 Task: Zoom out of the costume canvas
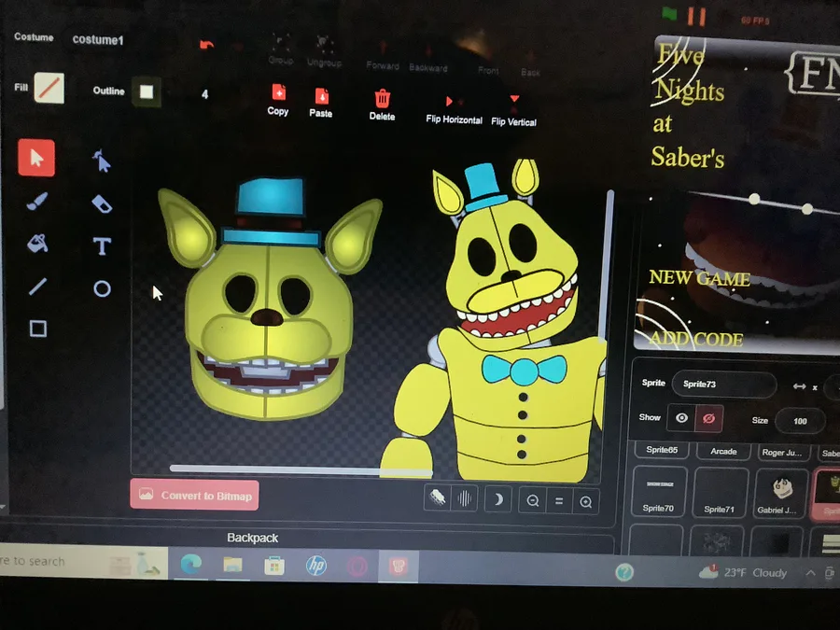(533, 501)
